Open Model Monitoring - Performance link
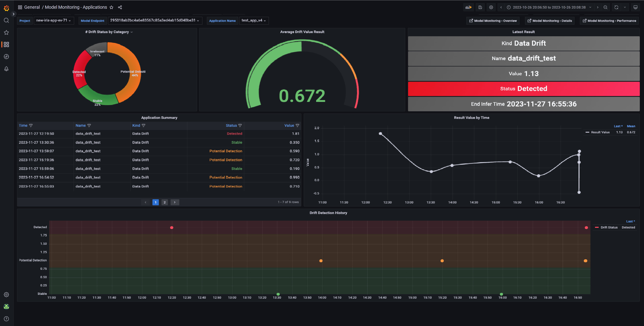This screenshot has width=644, height=326. coord(609,21)
